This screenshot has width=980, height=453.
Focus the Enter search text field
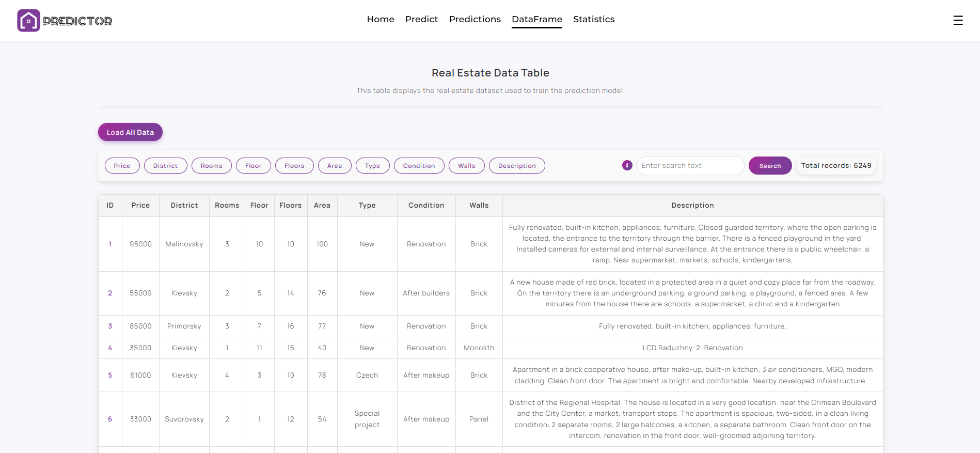pos(690,166)
